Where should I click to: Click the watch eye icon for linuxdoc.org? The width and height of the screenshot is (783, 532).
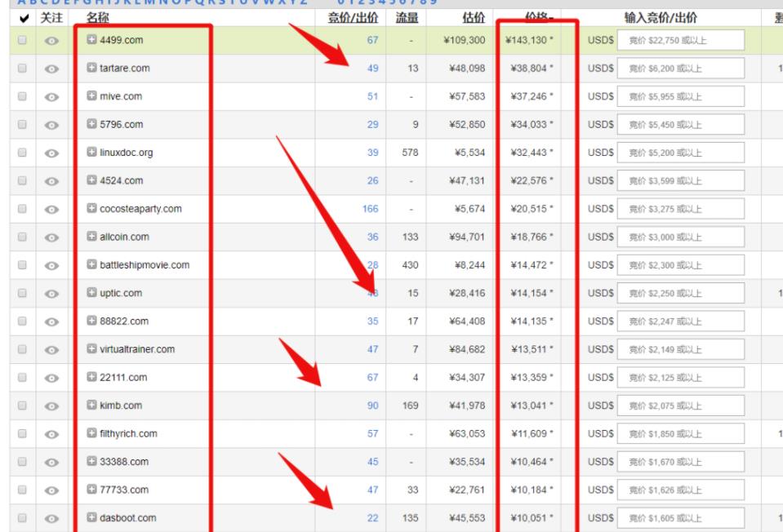point(51,152)
